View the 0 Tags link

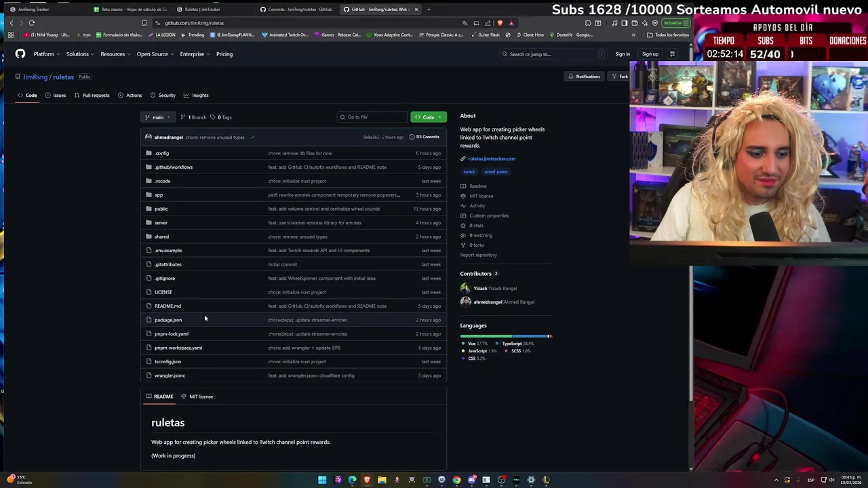(x=221, y=117)
